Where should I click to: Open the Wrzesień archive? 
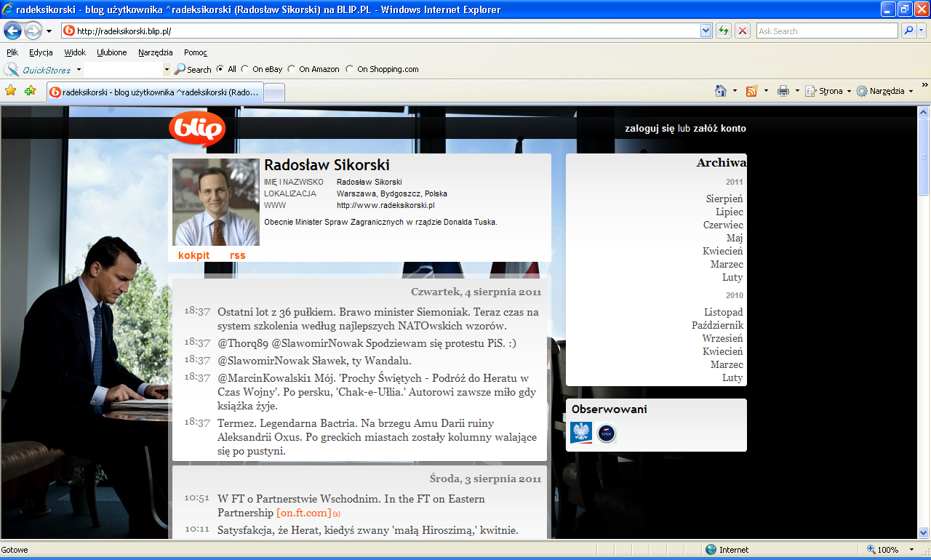point(722,338)
